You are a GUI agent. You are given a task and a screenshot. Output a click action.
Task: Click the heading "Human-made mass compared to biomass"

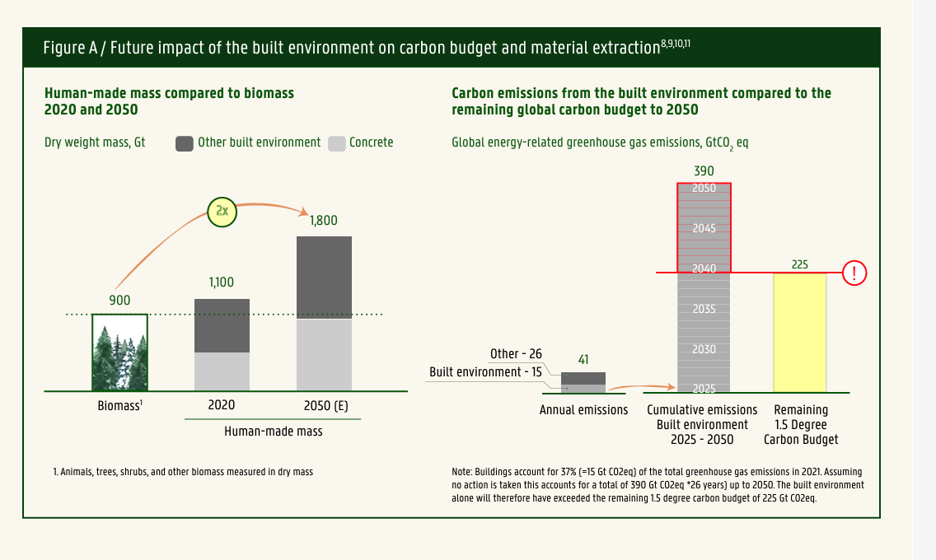tap(169, 93)
